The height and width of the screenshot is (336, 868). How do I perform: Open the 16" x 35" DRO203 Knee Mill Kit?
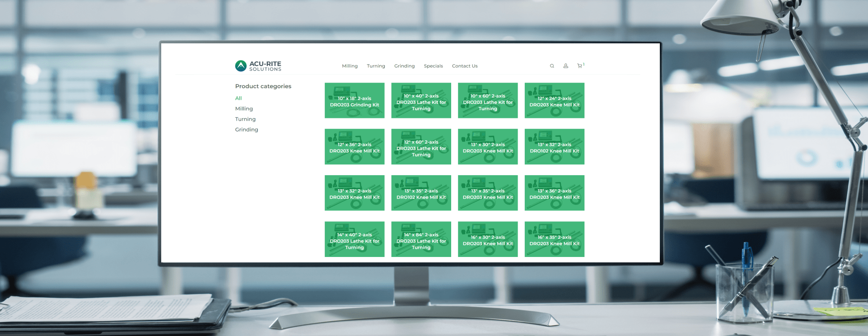[x=554, y=239]
